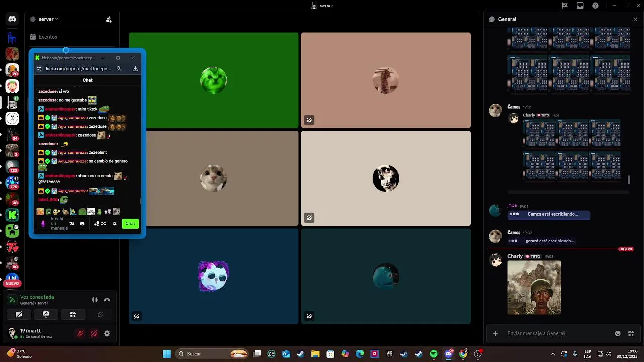The image size is (644, 362).
Task: Click the download icon in Kick popout
Action: [x=135, y=69]
